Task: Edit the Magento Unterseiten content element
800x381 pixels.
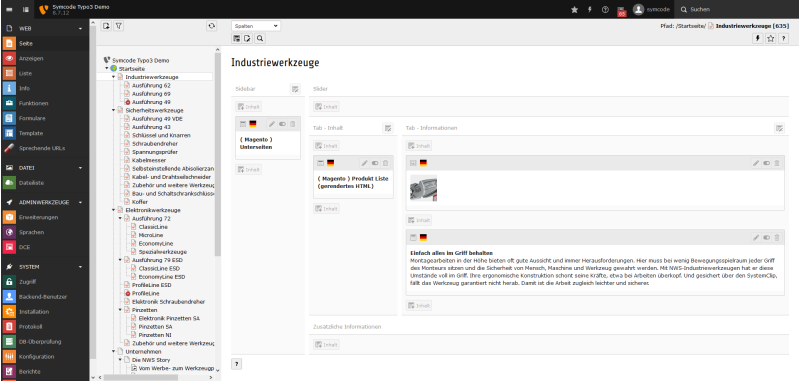Action: tap(272, 124)
